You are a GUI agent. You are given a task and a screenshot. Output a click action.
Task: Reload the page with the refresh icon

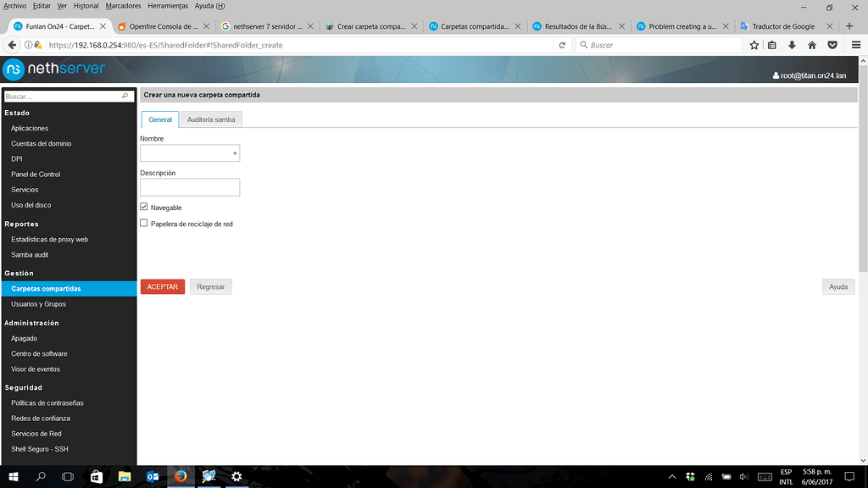coord(562,45)
